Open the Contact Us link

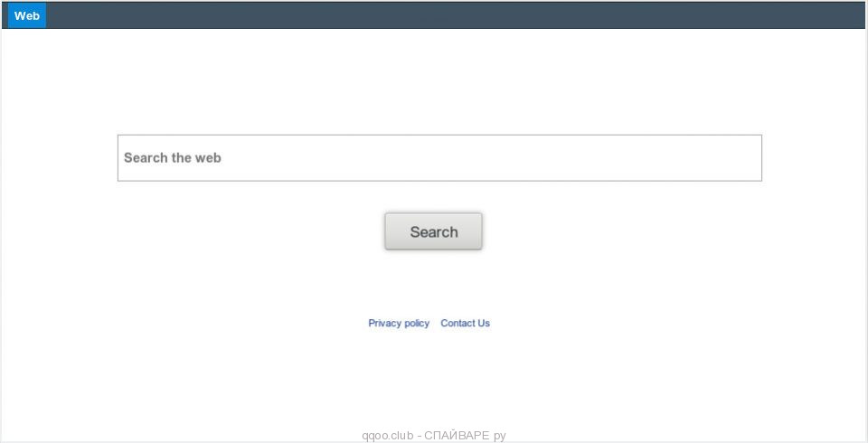coord(465,324)
